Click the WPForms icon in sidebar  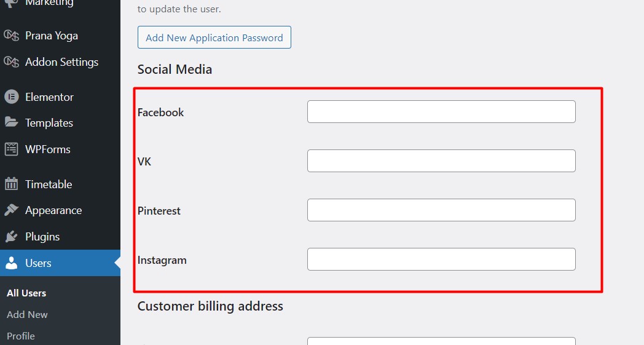[12, 149]
